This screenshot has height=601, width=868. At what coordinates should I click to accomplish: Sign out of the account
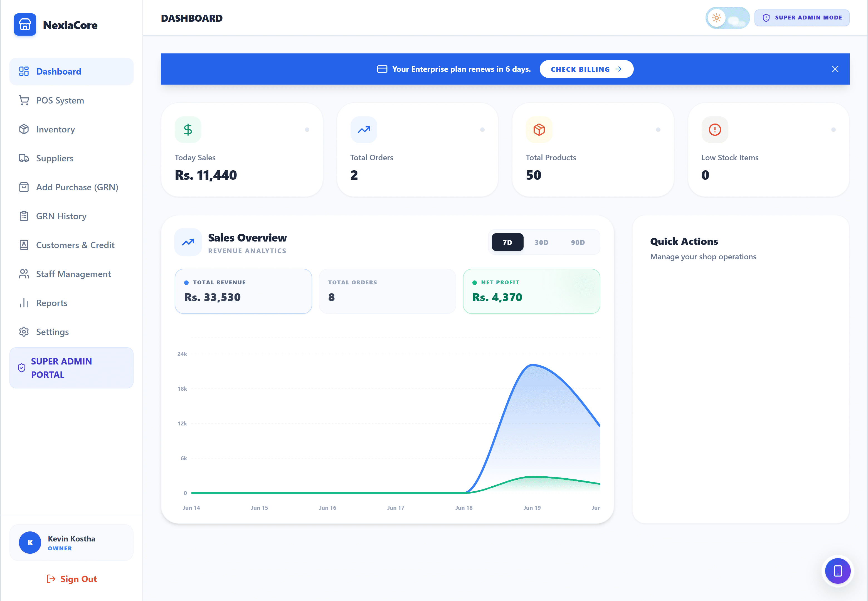tap(71, 579)
